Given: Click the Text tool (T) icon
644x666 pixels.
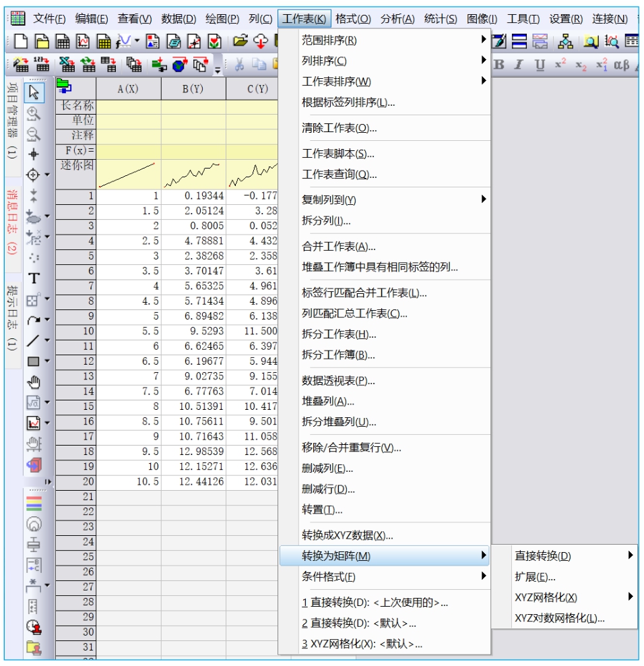Looking at the screenshot, I should click(34, 278).
